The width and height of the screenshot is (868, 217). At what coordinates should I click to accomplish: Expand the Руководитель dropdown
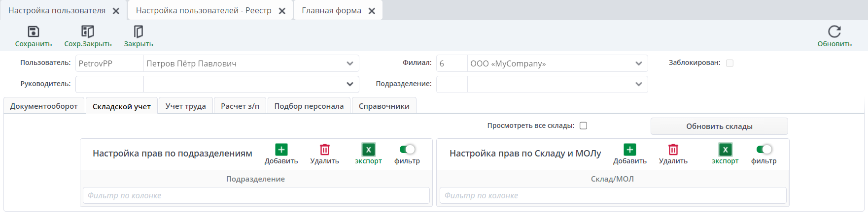point(349,84)
